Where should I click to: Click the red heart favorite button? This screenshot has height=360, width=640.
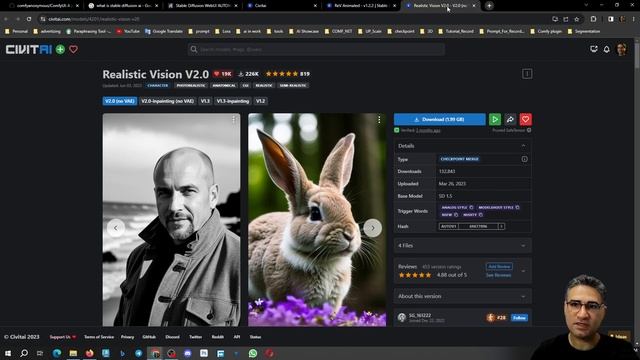click(x=525, y=119)
